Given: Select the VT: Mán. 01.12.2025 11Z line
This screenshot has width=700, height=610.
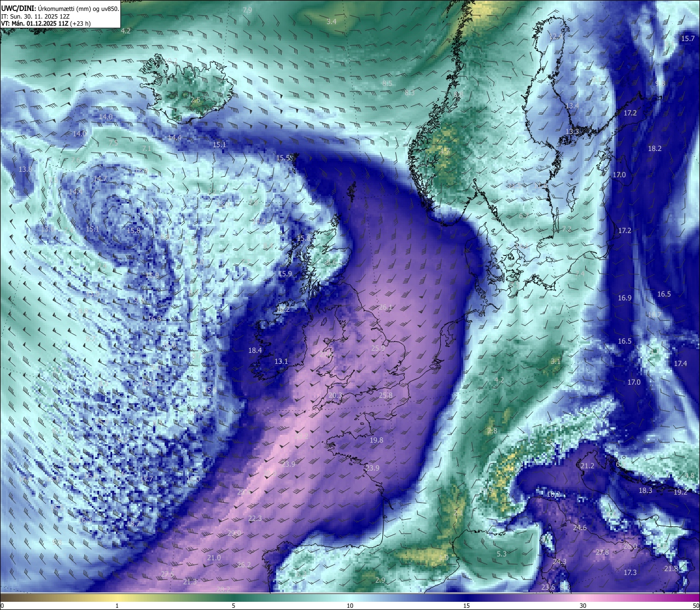Looking at the screenshot, I should pos(46,24).
